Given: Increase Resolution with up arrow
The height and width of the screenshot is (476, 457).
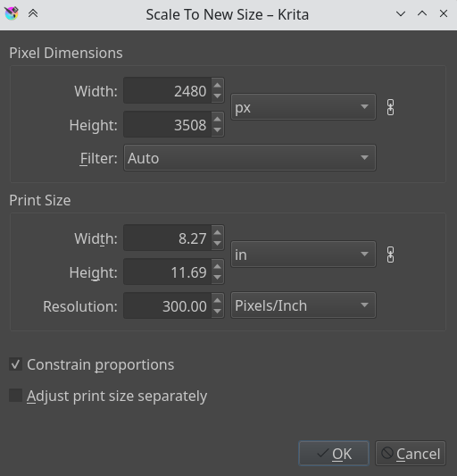Looking at the screenshot, I should 217,301.
